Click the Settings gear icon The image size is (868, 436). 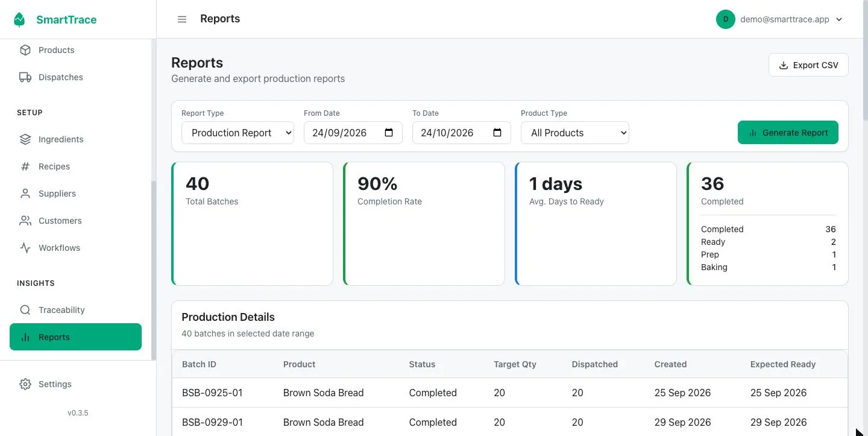click(x=25, y=384)
